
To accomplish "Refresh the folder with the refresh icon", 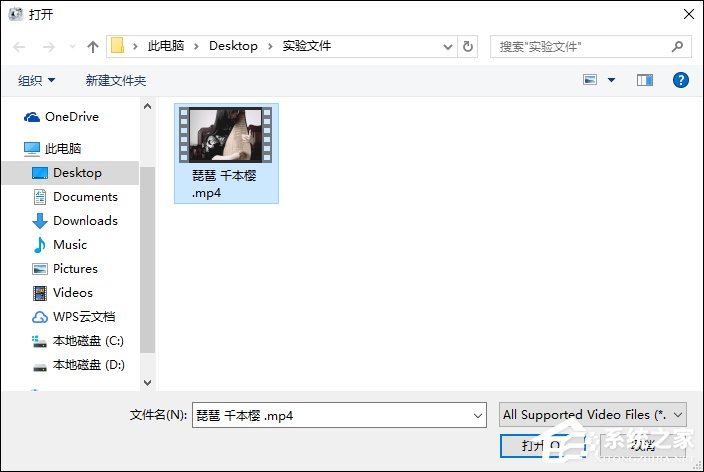I will (468, 46).
